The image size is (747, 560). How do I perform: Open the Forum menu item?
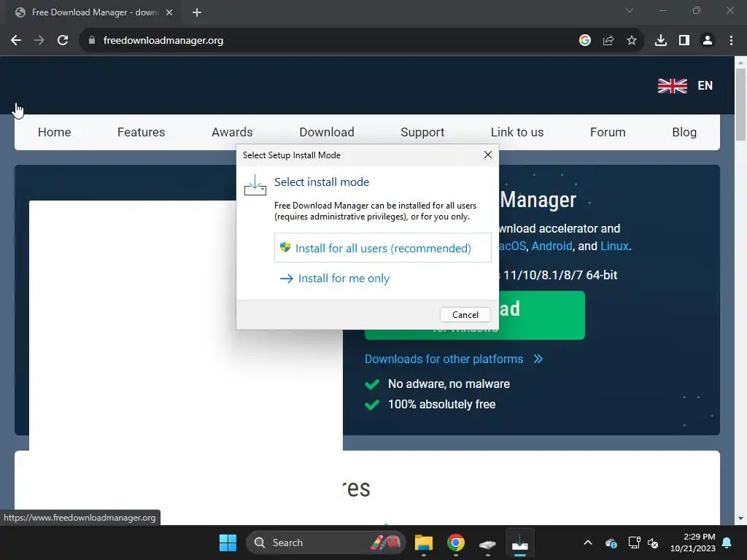coord(608,133)
